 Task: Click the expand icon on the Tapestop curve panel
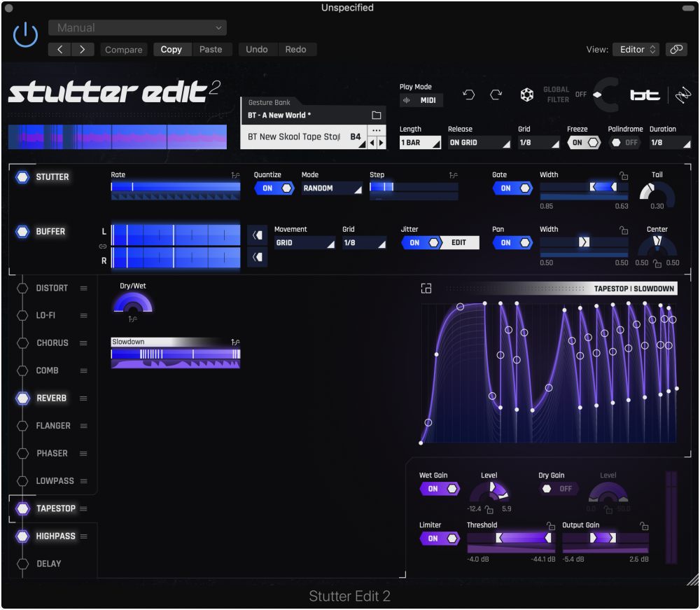426,287
